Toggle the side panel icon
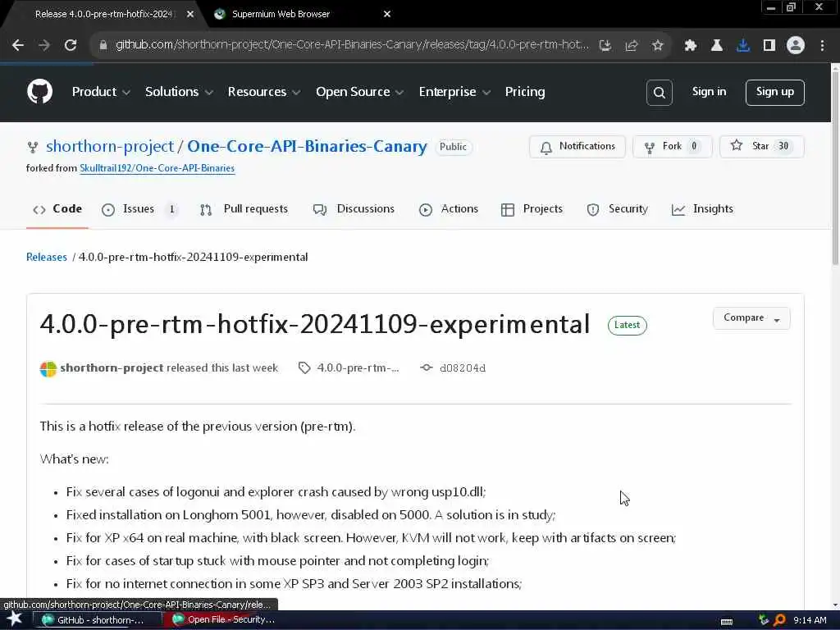The width and height of the screenshot is (840, 630). 769,46
